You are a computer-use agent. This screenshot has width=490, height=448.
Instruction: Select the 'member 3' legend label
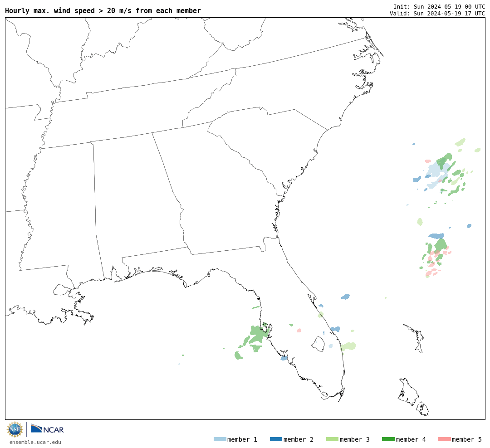[x=355, y=439]
